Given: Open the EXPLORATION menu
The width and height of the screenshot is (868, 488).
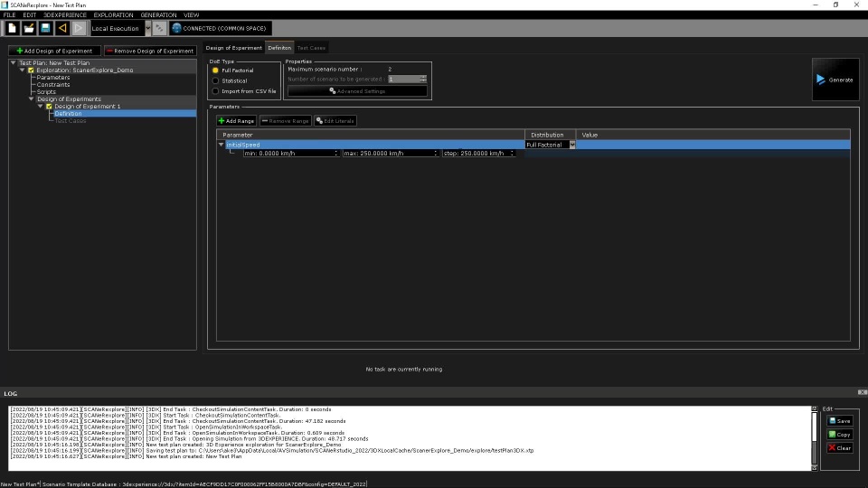Looking at the screenshot, I should tap(114, 15).
